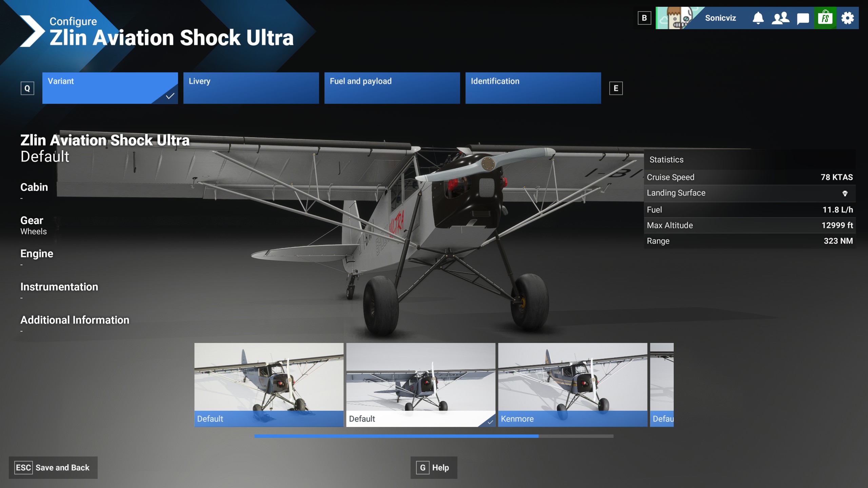Open the settings gear icon
This screenshot has width=868, height=488.
click(848, 18)
